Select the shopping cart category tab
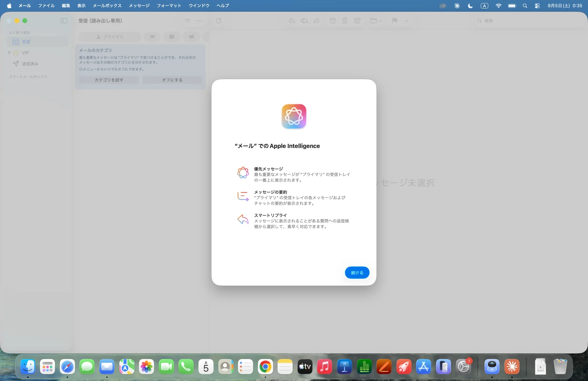Image resolution: width=588 pixels, height=381 pixels. [x=152, y=37]
